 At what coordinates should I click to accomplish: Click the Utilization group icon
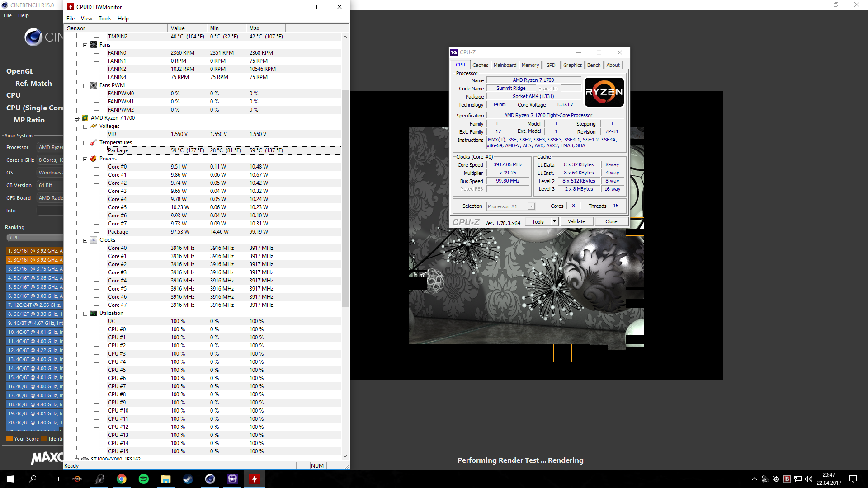pos(94,313)
